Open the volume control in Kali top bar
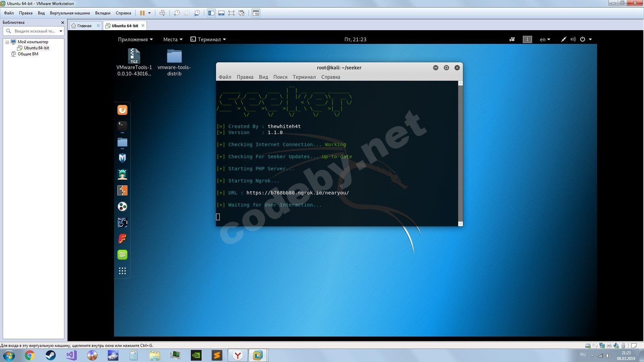The image size is (644, 362). click(x=573, y=39)
